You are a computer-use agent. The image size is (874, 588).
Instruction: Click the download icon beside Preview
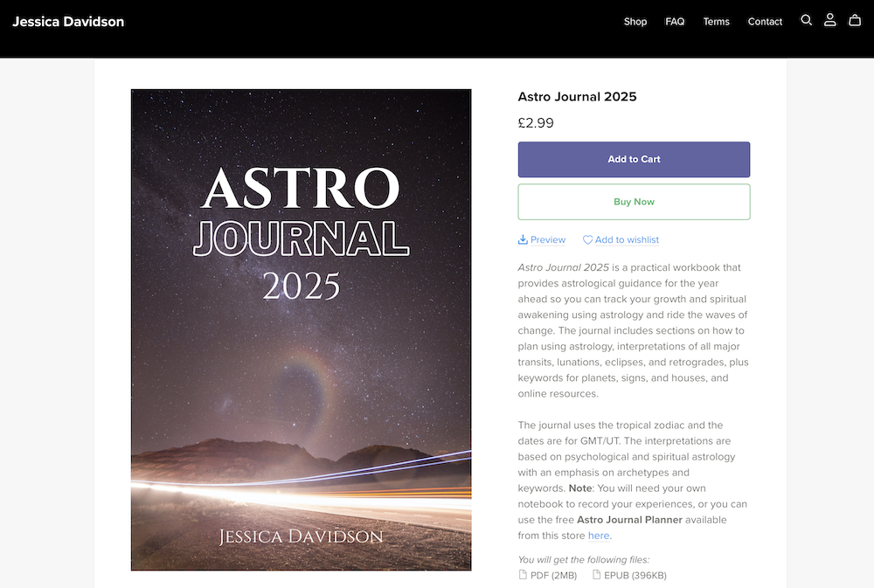523,239
